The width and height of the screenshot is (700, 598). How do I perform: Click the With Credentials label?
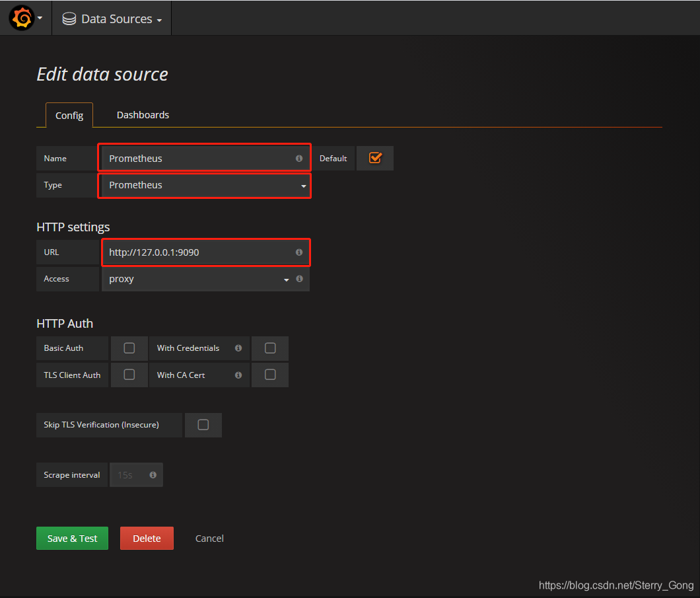188,348
